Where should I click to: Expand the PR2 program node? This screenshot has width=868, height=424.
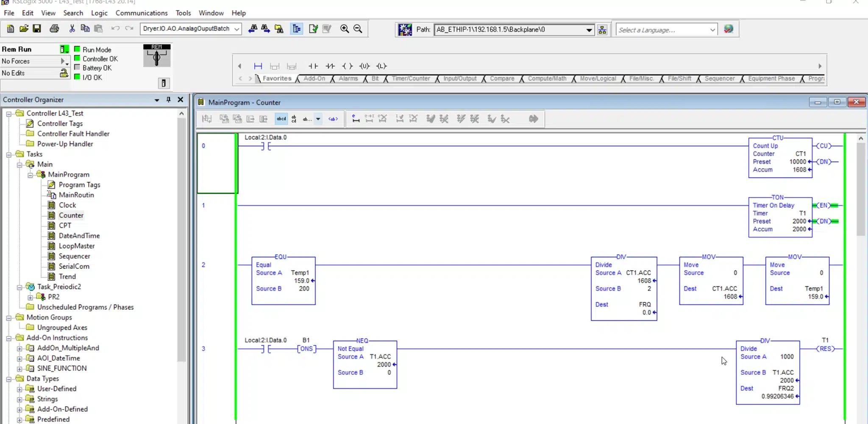pyautogui.click(x=30, y=297)
